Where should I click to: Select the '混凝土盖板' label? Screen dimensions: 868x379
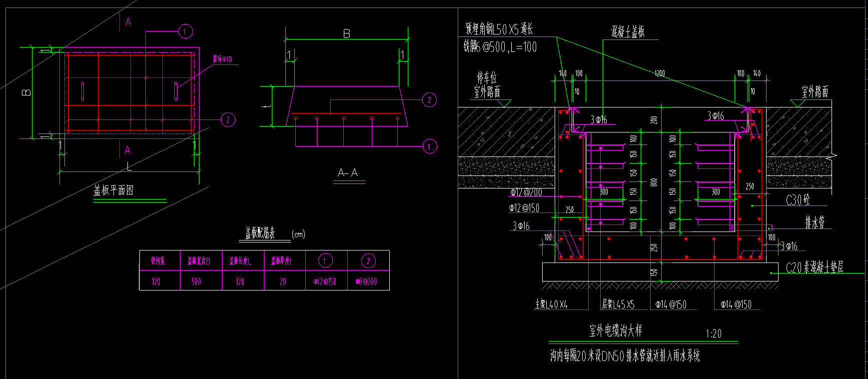pyautogui.click(x=628, y=32)
